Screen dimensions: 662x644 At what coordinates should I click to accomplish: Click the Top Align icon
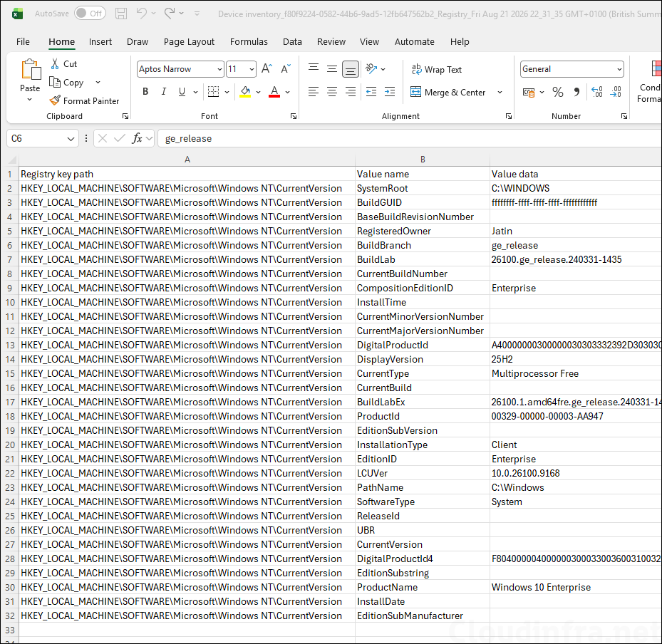pyautogui.click(x=314, y=69)
